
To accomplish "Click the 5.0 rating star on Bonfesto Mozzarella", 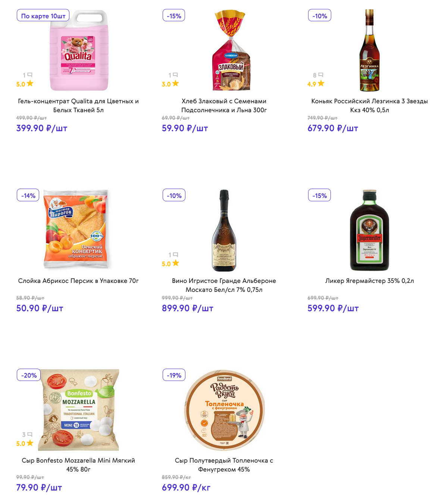I will coord(30,443).
